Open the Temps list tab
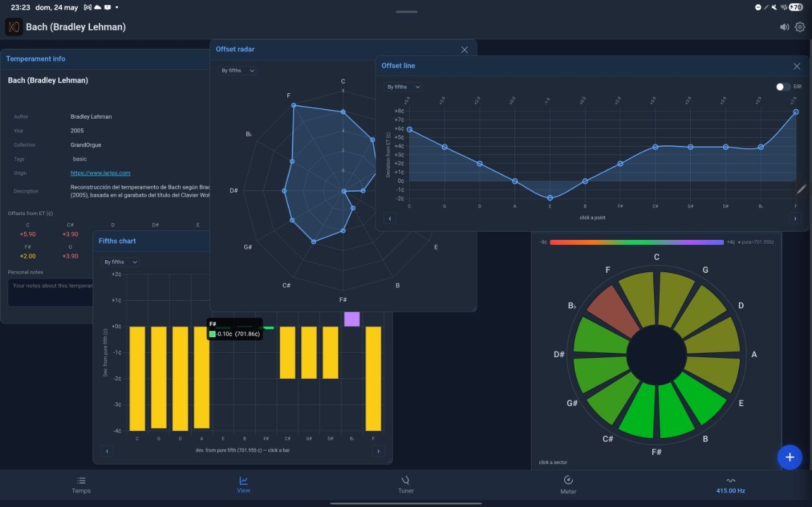This screenshot has height=507, width=812. point(81,484)
